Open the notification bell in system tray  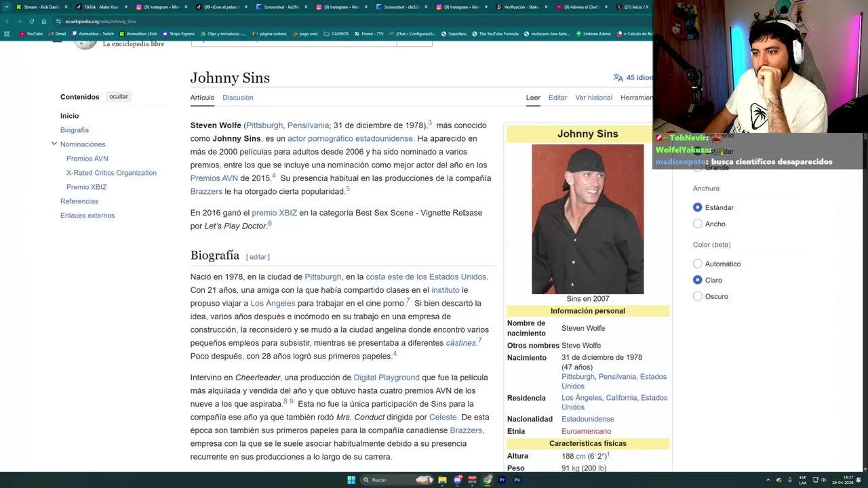[859, 480]
